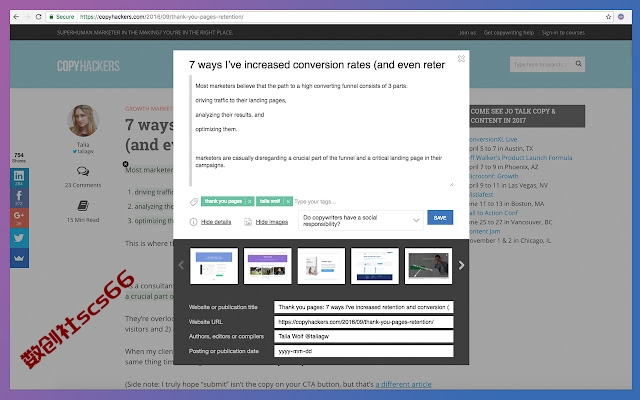The height and width of the screenshot is (400, 640).
Task: Click the Hide details link
Action: 216,222
